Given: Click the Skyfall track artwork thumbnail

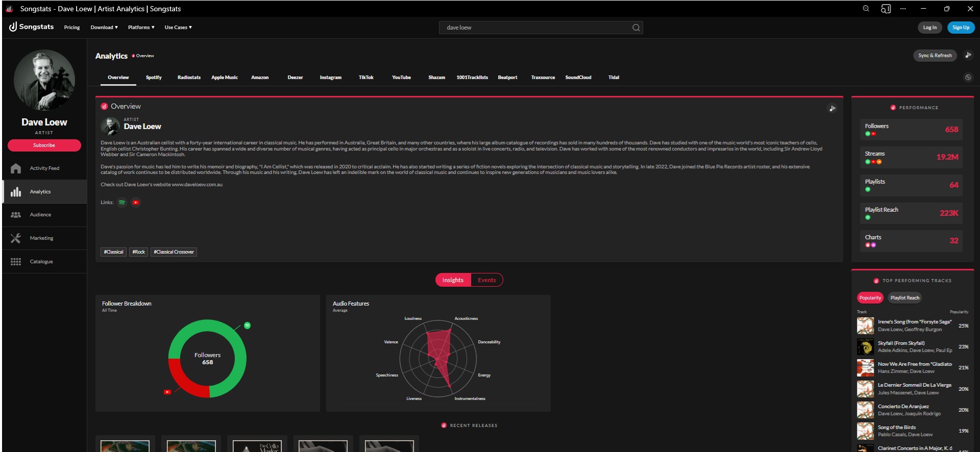Looking at the screenshot, I should pyautogui.click(x=865, y=347).
